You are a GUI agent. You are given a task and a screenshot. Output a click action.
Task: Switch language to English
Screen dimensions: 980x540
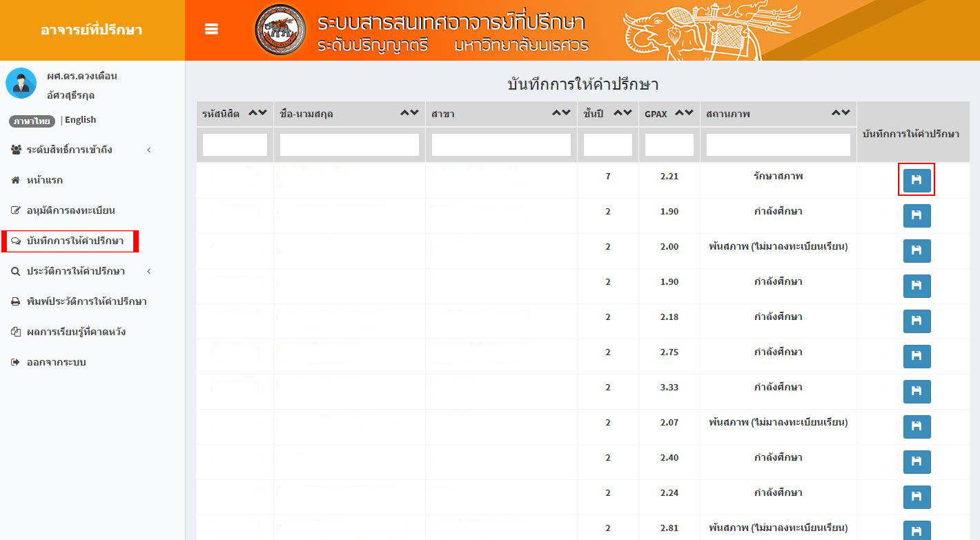pos(80,120)
